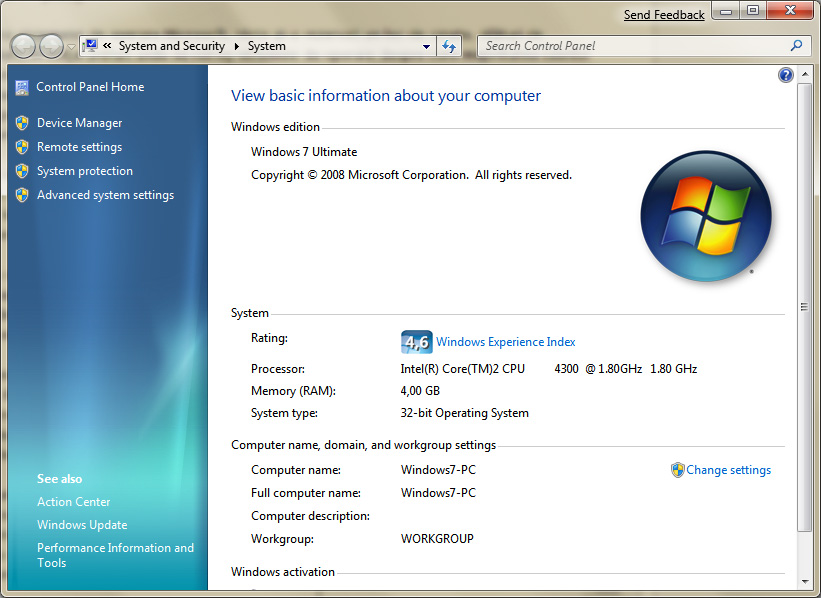Viewport: 821px width, 598px height.
Task: Click the Back navigation arrow button
Action: click(x=23, y=47)
